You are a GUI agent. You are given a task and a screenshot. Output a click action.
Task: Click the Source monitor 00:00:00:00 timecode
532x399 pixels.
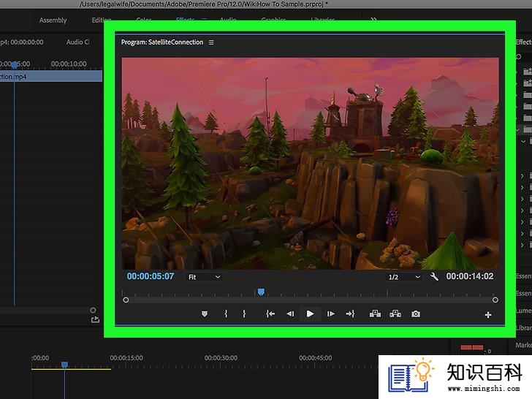pyautogui.click(x=26, y=42)
